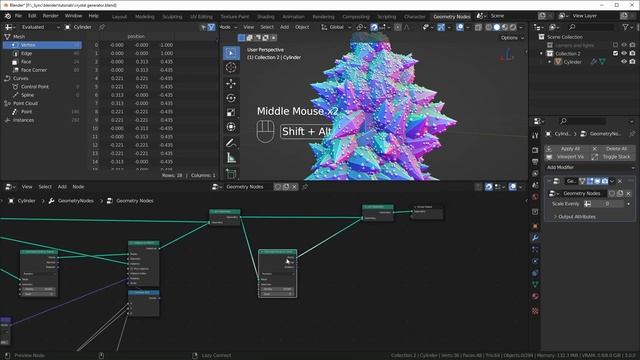Select the Scale tool in viewport toolbar

click(231, 112)
